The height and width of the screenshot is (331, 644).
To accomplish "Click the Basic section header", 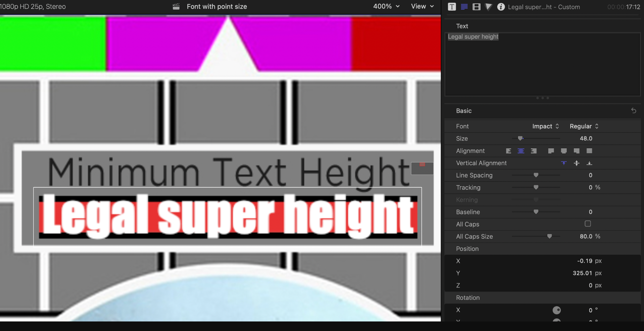I will tap(464, 111).
